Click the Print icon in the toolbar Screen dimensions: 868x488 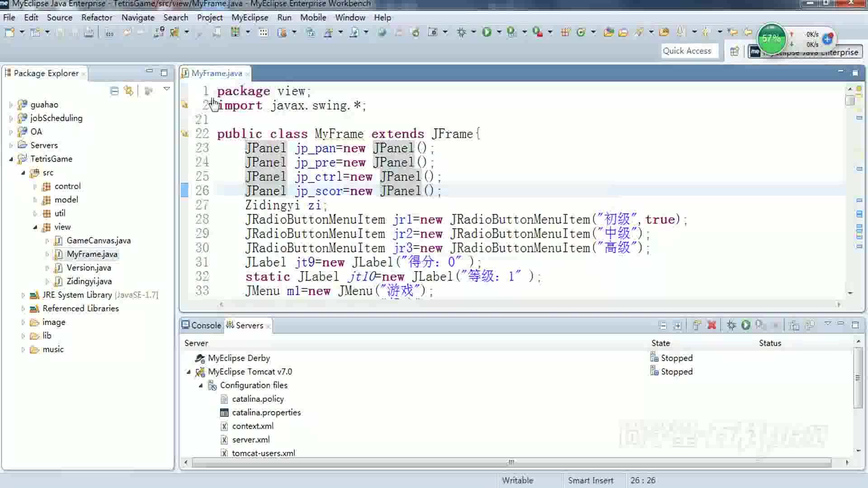89,33
